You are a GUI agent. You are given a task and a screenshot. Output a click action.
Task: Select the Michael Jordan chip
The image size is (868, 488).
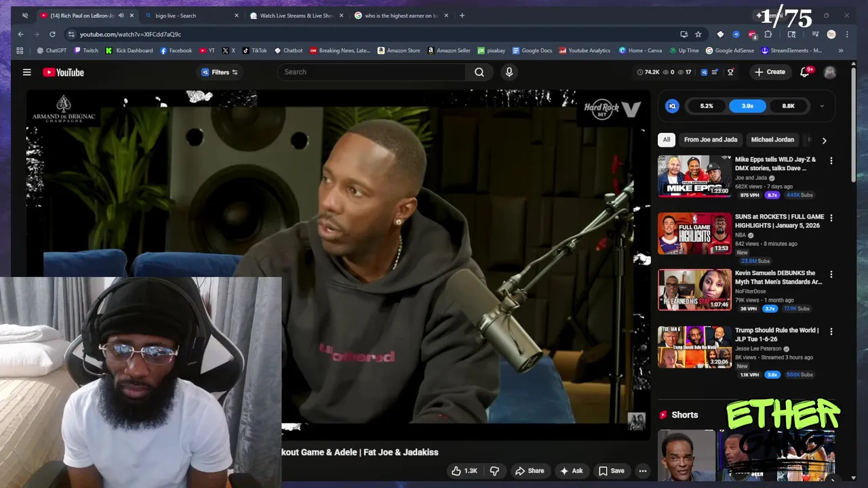click(772, 140)
